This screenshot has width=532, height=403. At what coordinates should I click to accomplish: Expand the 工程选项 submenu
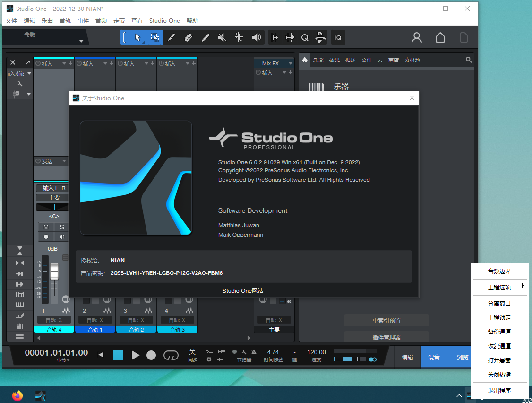pyautogui.click(x=499, y=287)
